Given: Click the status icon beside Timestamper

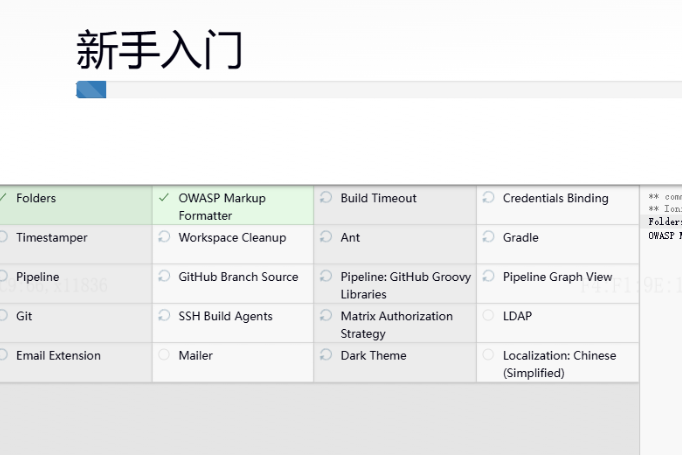Looking at the screenshot, I should (3, 237).
